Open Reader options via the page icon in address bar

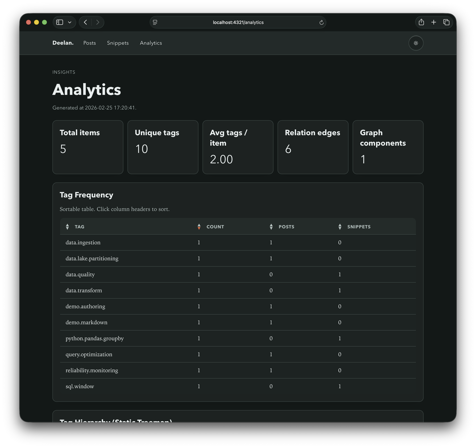coord(155,22)
